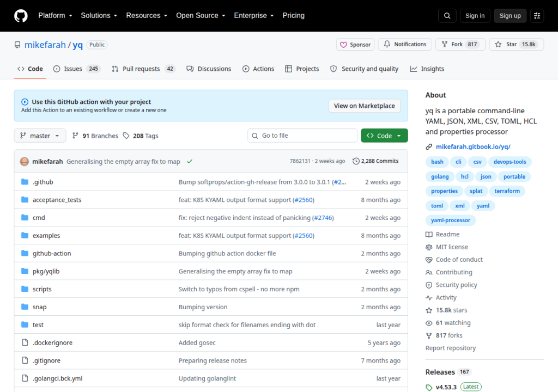Viewport: 558px width, 392px height.
Task: Click the Notifications bell button
Action: 405,44
